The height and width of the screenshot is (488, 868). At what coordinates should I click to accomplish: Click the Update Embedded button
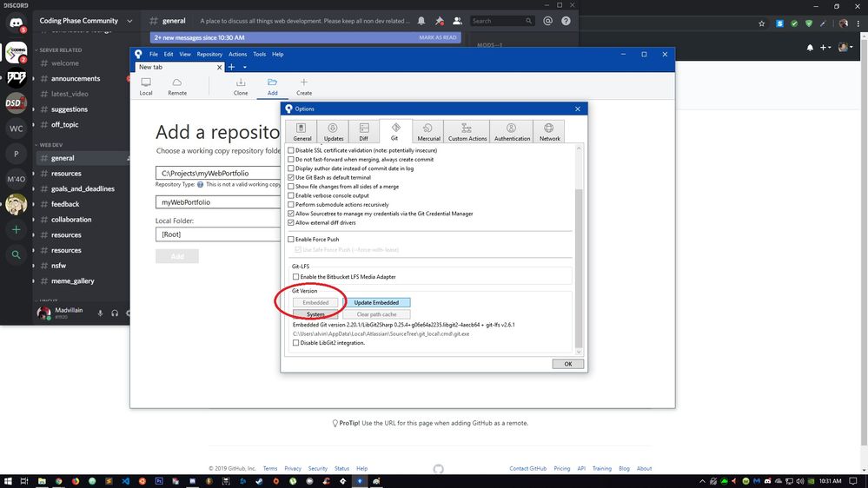(376, 303)
